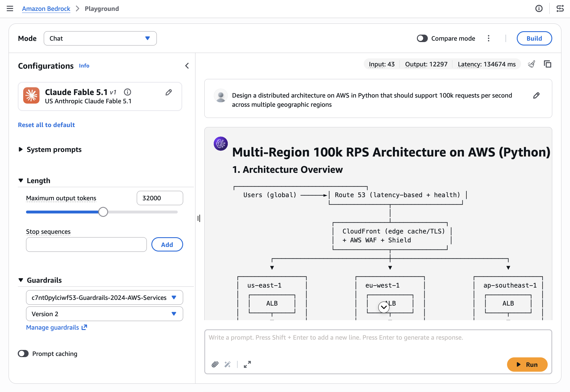Viewport: 570px width, 392px height.
Task: Click the Claude model starburst logo
Action: point(31,96)
